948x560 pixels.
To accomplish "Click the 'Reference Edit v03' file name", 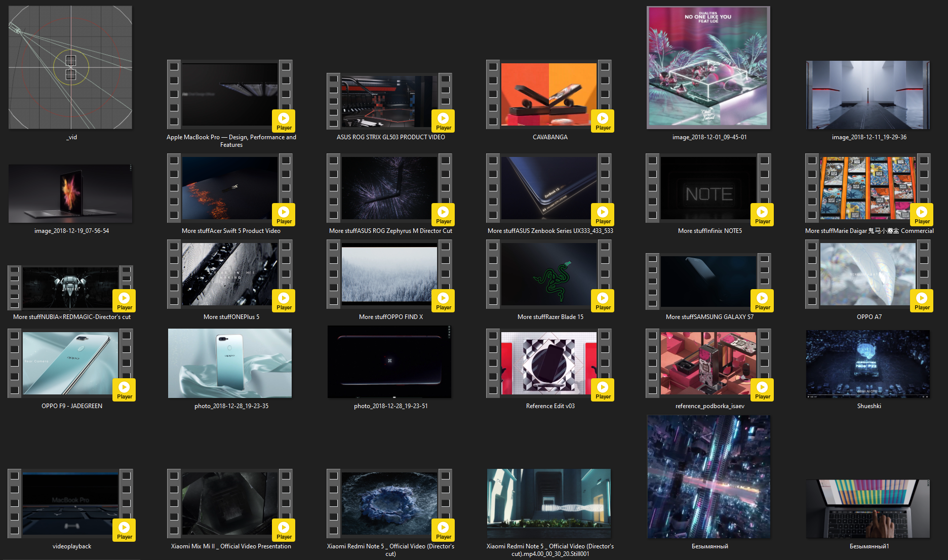I will [x=550, y=406].
